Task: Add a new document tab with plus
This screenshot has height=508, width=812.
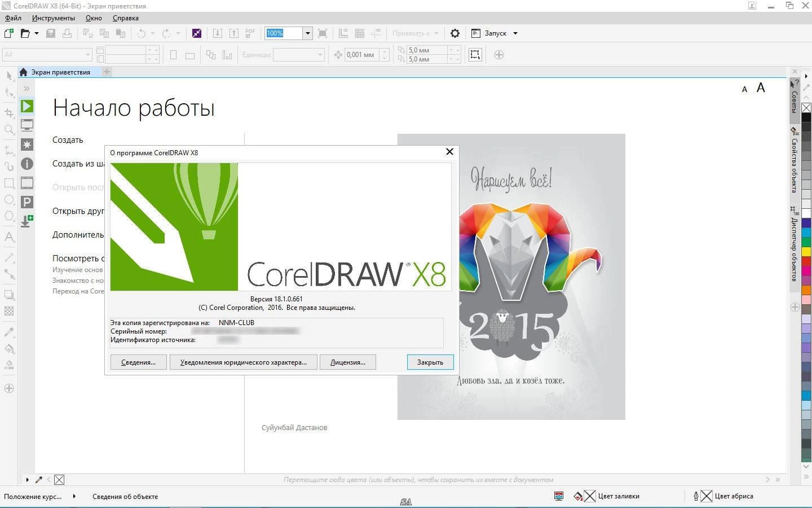Action: 107,72
